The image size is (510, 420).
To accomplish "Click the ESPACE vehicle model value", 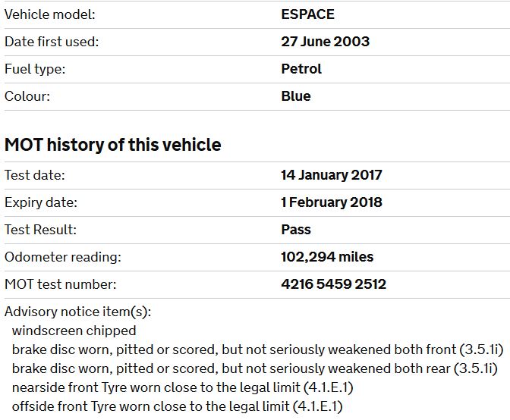I will 307,14.
